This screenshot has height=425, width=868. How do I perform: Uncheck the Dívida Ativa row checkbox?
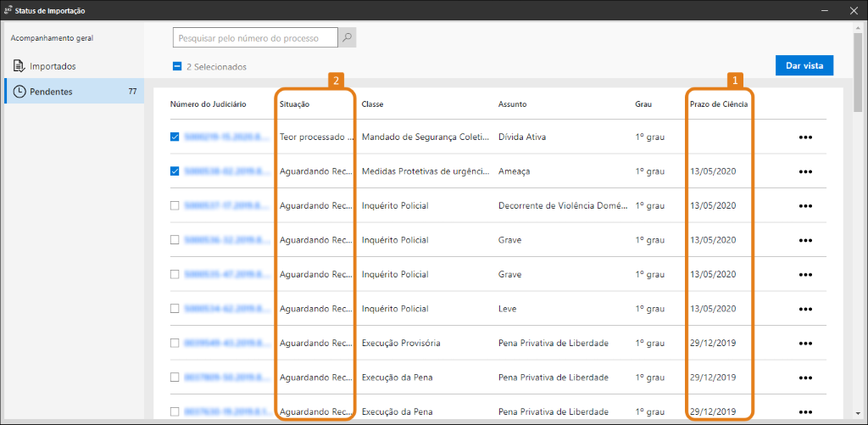[x=175, y=137]
